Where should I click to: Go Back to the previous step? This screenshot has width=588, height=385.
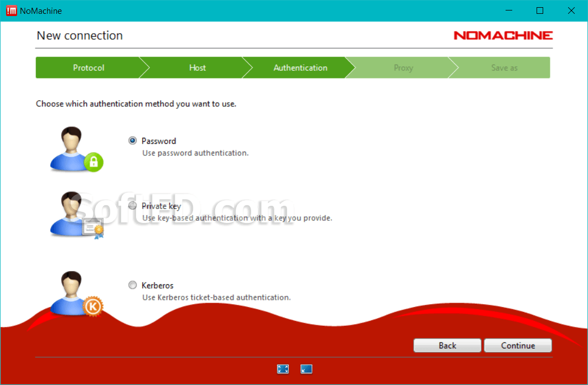point(447,345)
